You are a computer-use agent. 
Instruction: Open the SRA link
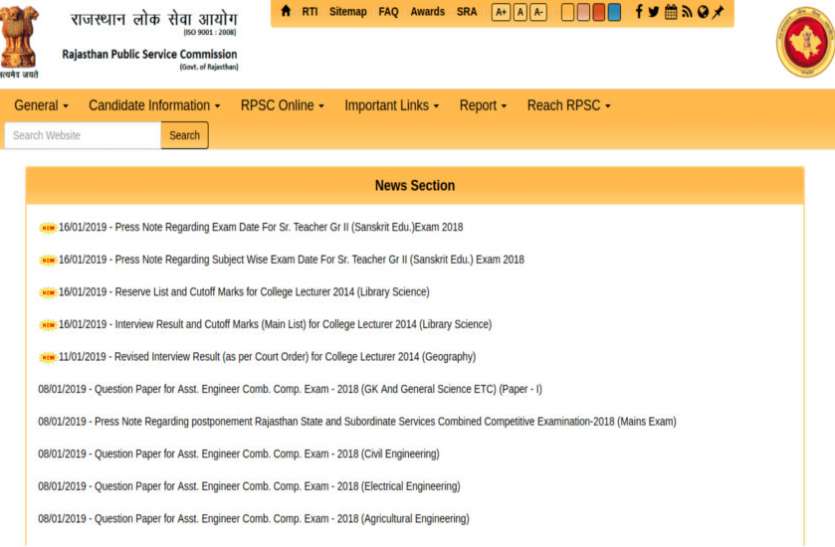(466, 11)
